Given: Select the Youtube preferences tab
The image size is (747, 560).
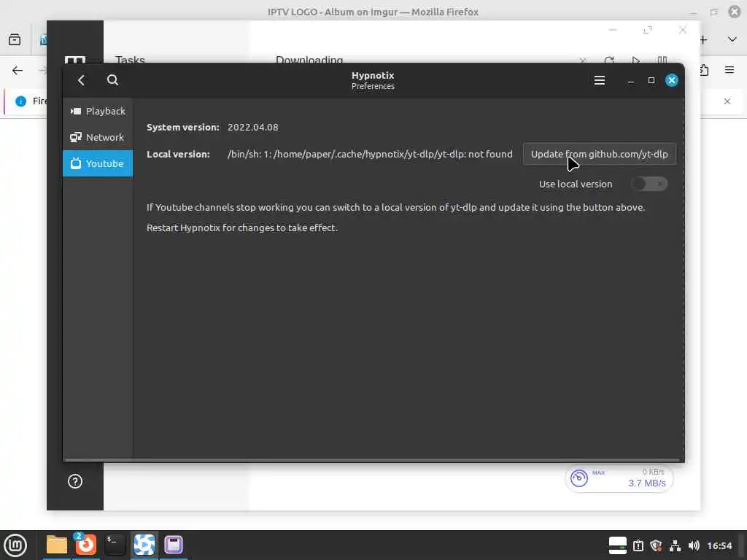Looking at the screenshot, I should pyautogui.click(x=98, y=163).
